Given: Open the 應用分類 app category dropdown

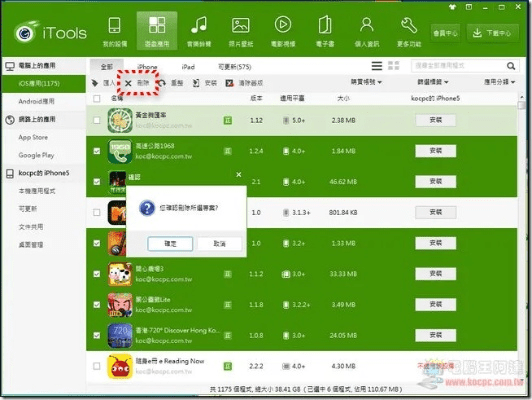Looking at the screenshot, I should (499, 82).
